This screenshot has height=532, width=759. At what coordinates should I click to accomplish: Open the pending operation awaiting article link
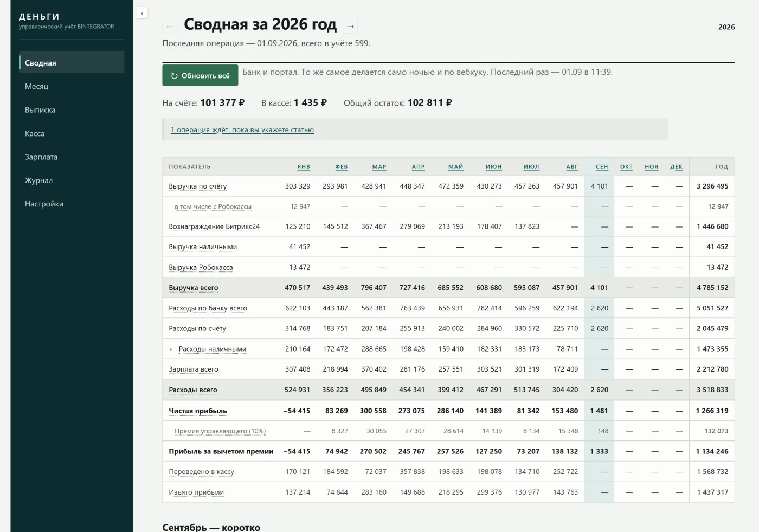click(x=242, y=130)
